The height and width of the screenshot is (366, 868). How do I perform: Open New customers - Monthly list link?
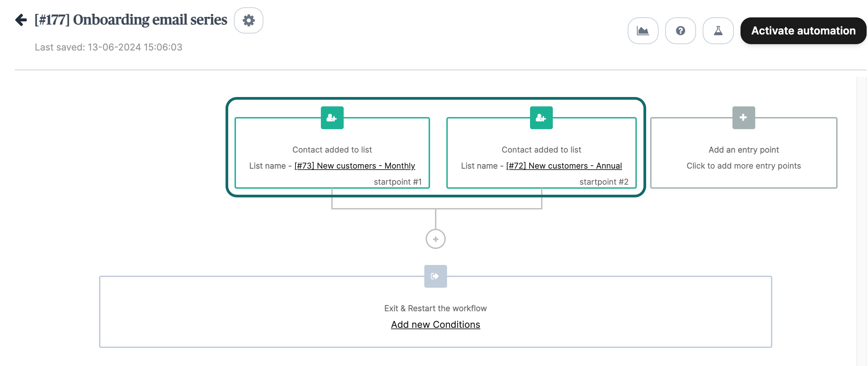354,166
